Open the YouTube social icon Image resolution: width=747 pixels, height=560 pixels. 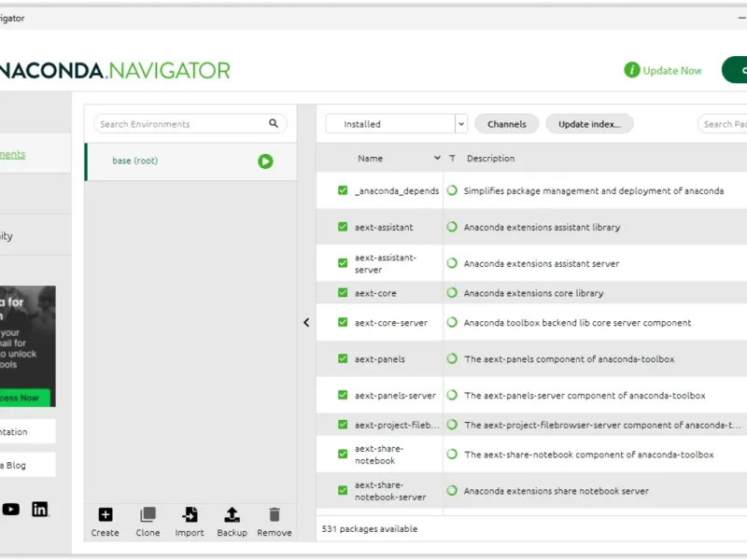10,509
